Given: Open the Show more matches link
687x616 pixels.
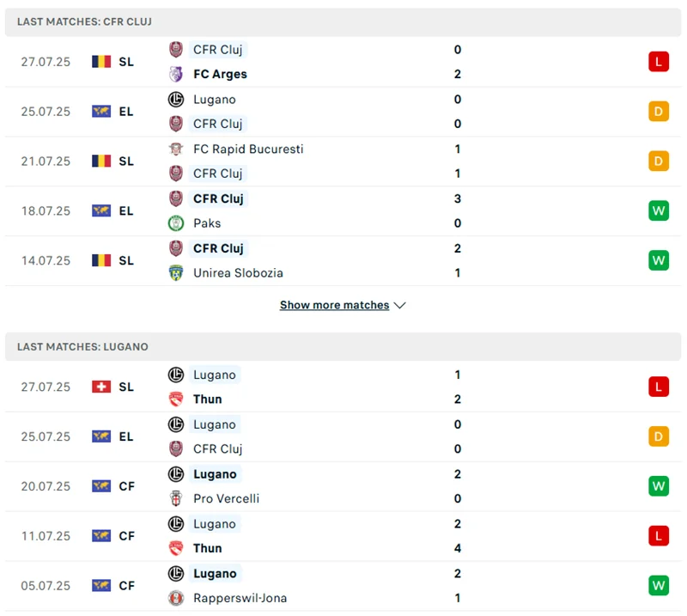Looking at the screenshot, I should 334,305.
